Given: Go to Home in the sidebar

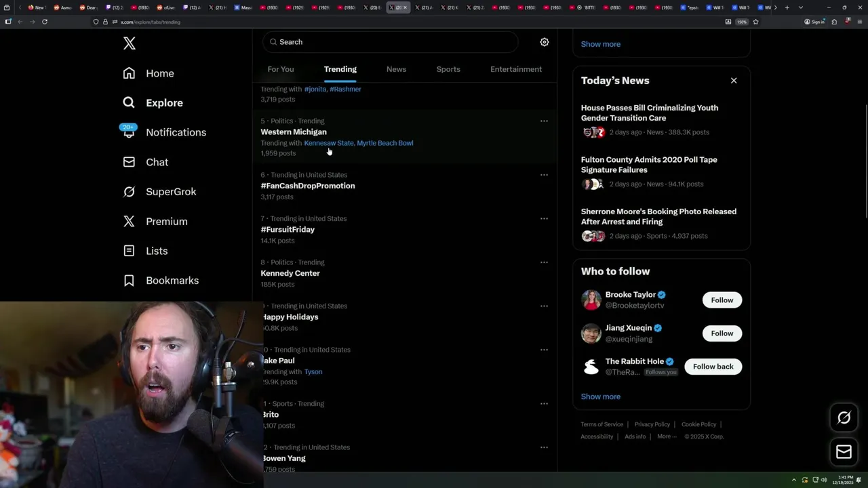Looking at the screenshot, I should (x=149, y=73).
